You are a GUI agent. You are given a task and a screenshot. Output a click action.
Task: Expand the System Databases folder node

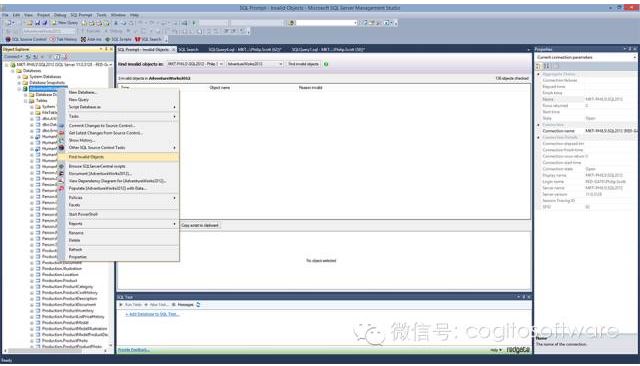point(19,76)
